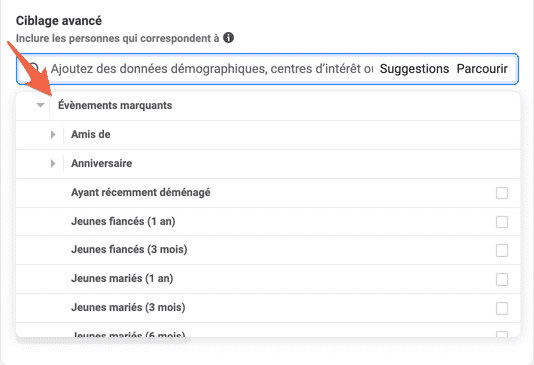Click the search magnifier icon in the targeting field
Image resolution: width=534 pixels, height=365 pixels.
(x=33, y=68)
